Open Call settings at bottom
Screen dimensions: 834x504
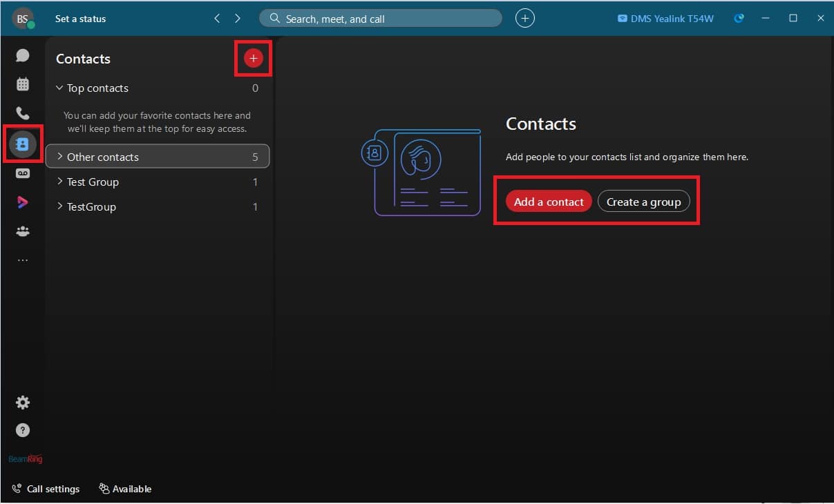point(46,489)
